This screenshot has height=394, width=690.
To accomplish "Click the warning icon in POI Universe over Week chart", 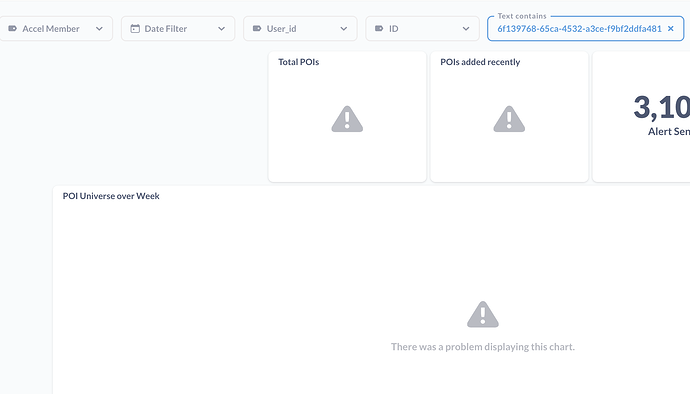I will pyautogui.click(x=483, y=314).
